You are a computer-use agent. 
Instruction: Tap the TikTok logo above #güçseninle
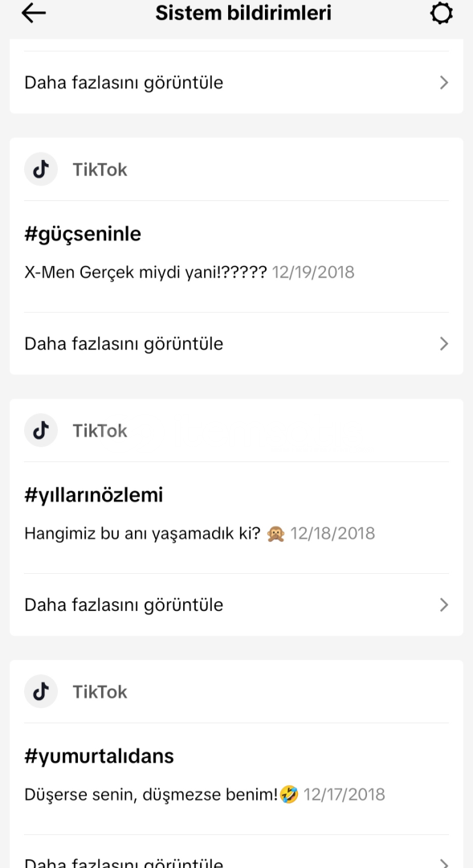coord(41,170)
